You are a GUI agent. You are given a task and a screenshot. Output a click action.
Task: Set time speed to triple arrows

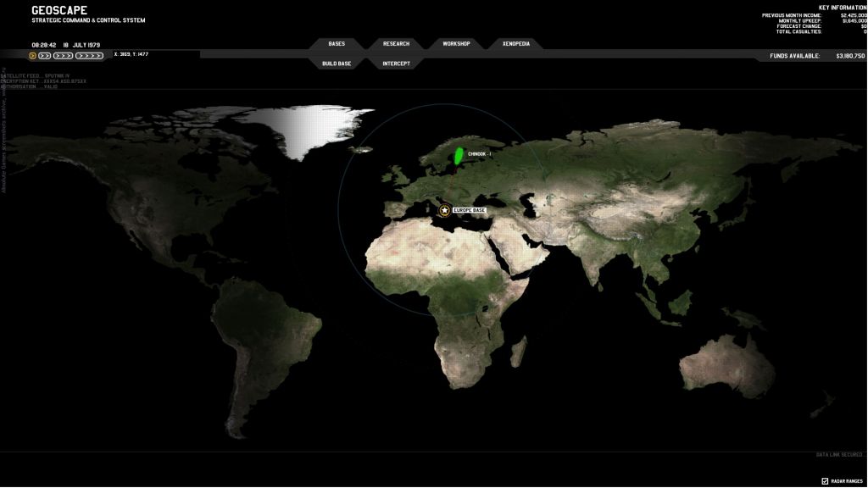63,56
